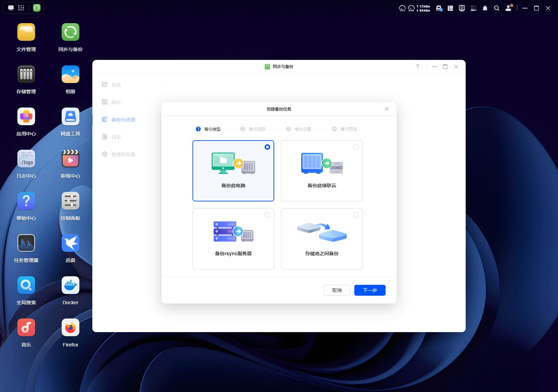Open the 迅雷 download app
The height and width of the screenshot is (392, 558).
click(x=71, y=243)
